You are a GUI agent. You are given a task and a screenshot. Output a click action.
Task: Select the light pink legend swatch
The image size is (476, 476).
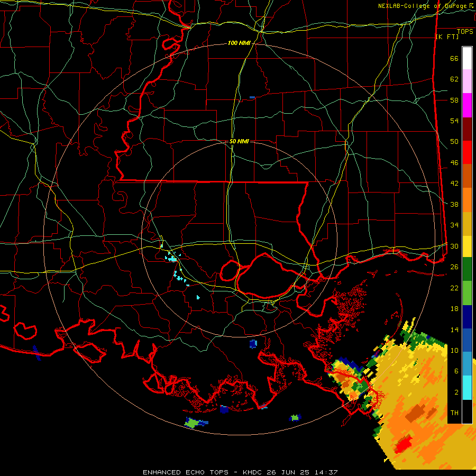467,81
